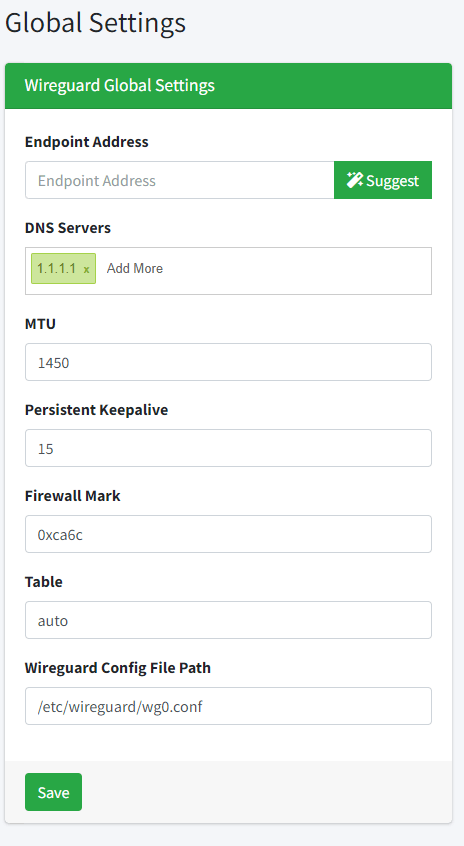
Task: Focus the Firewall Mark field 0xca6c
Action: click(228, 534)
